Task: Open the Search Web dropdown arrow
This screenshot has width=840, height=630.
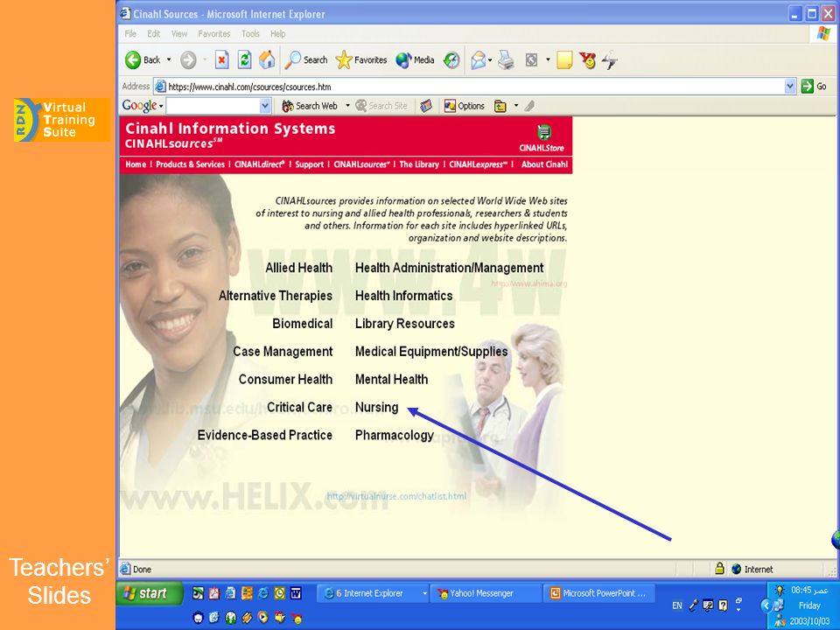Action: pyautogui.click(x=347, y=106)
